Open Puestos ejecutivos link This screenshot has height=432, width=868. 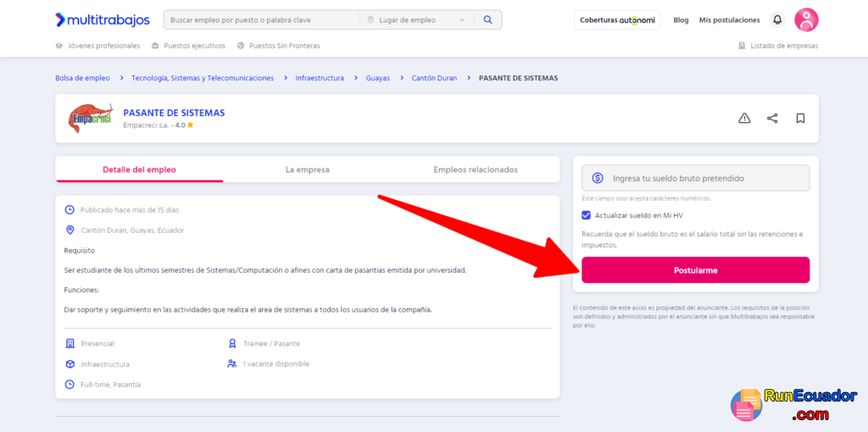194,46
